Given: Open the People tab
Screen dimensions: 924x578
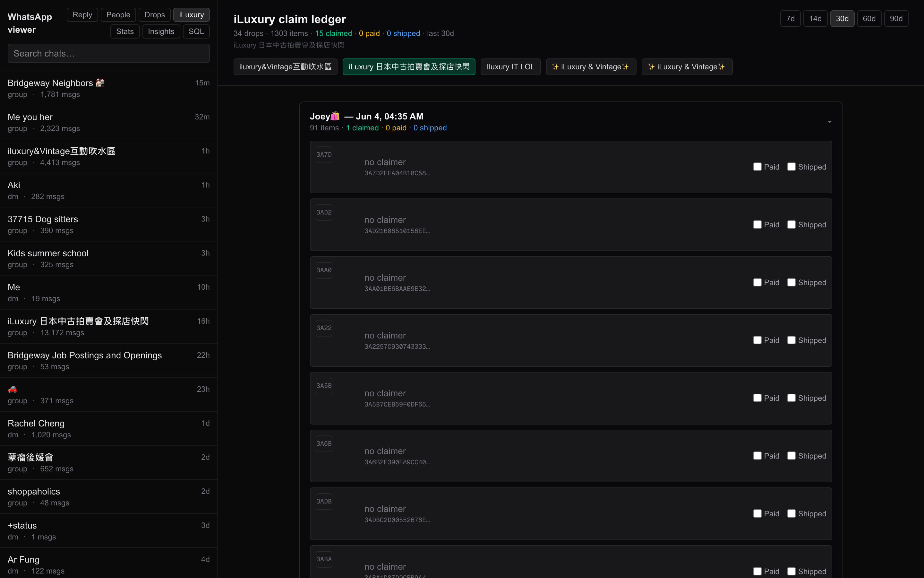Looking at the screenshot, I should click(x=118, y=15).
